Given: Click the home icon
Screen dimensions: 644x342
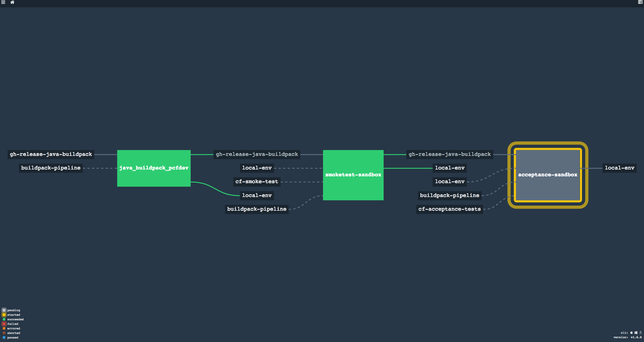Looking at the screenshot, I should coord(12,2).
